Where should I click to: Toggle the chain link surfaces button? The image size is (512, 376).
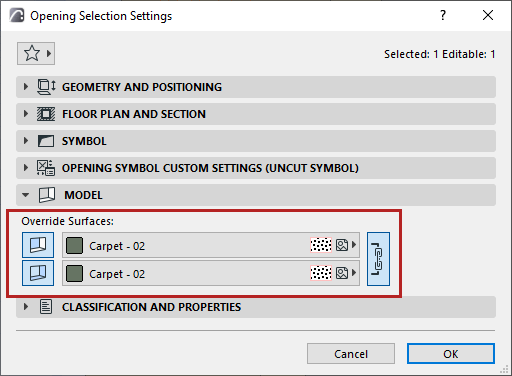pyautogui.click(x=378, y=259)
